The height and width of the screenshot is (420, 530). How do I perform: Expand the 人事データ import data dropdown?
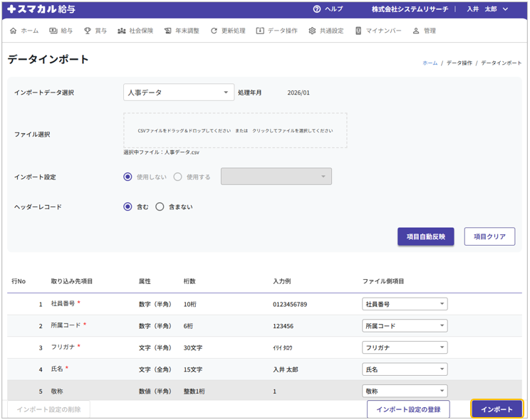[179, 93]
